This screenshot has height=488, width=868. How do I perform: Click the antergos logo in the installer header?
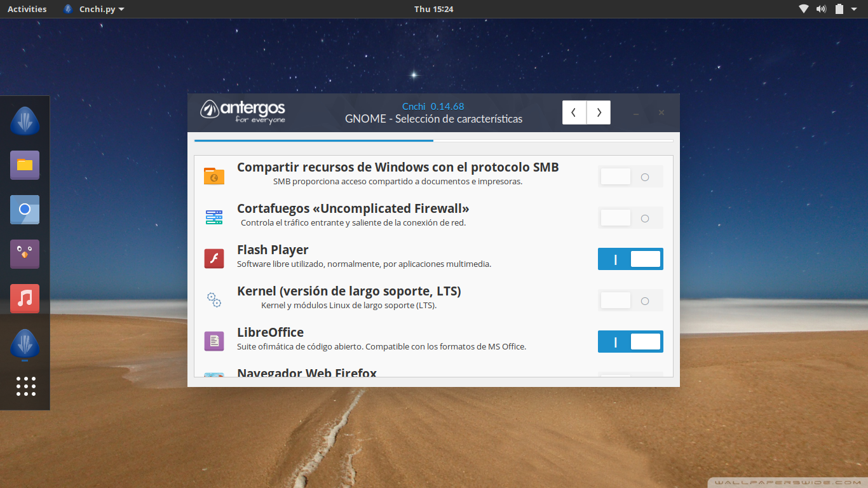click(x=245, y=112)
